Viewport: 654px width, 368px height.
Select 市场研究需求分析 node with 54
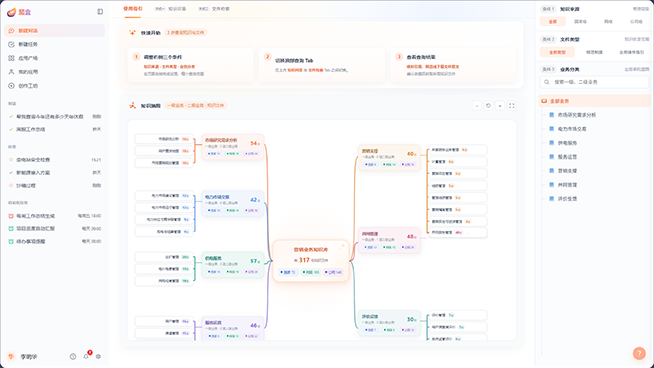pos(232,147)
